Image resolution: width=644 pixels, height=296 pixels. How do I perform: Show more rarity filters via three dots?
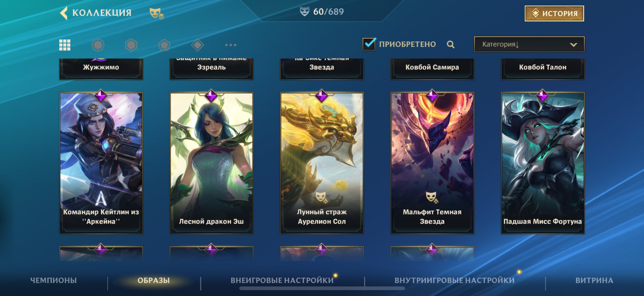pos(230,45)
